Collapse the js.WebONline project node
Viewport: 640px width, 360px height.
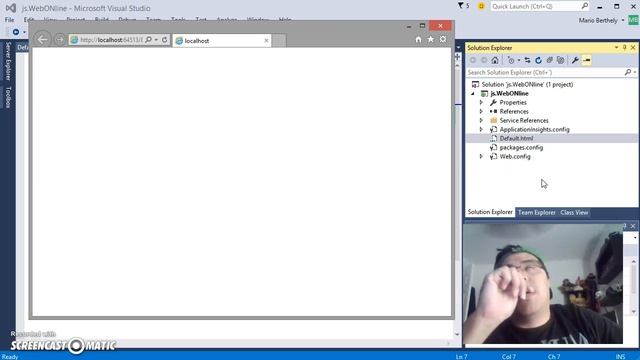[473, 93]
